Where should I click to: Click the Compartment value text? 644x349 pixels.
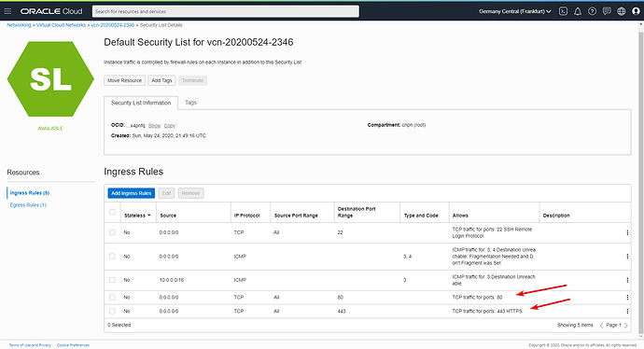coord(413,125)
